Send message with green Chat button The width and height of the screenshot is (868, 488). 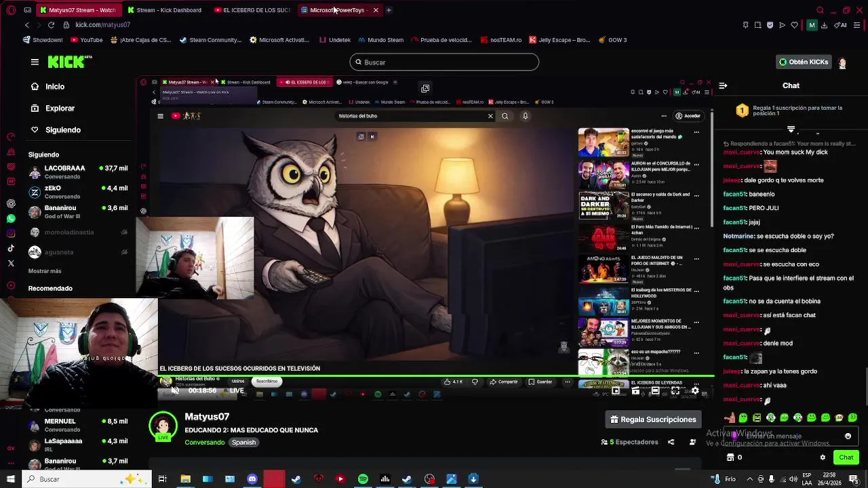pyautogui.click(x=846, y=457)
